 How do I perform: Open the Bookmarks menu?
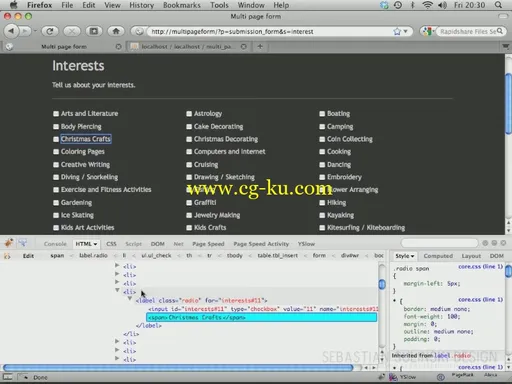coord(182,5)
